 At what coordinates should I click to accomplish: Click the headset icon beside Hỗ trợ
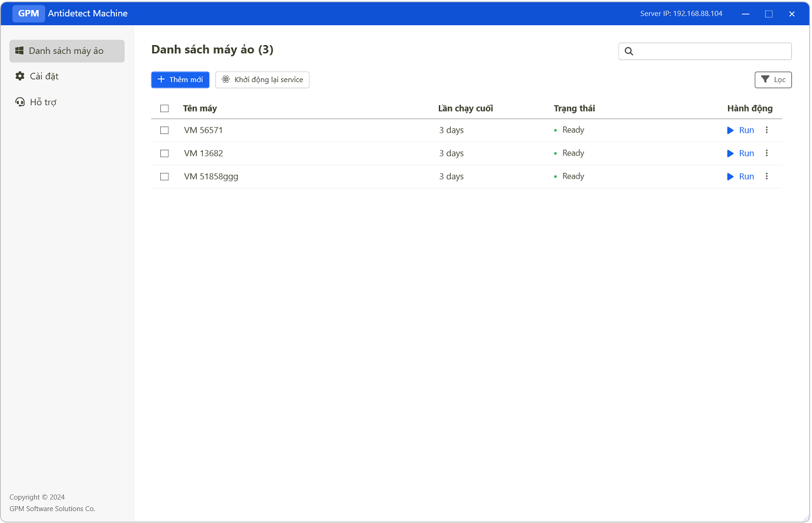point(20,102)
